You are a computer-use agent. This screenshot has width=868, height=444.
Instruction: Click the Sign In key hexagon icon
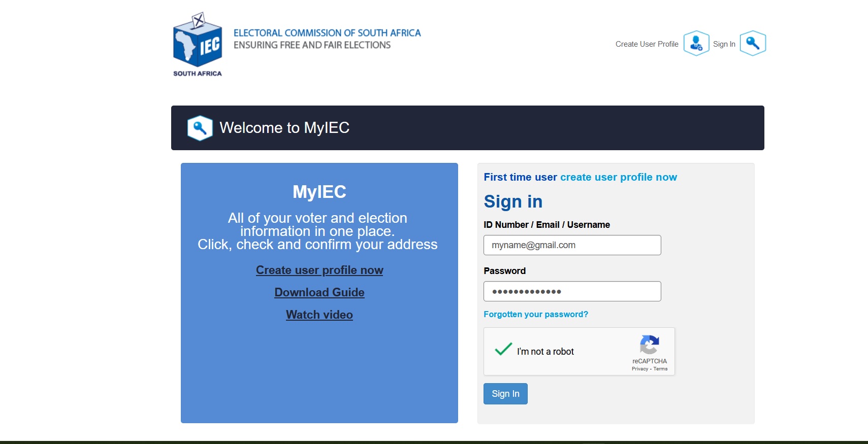(x=752, y=44)
